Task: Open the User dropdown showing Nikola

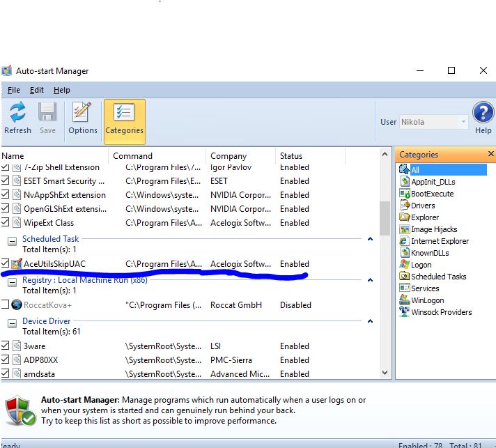Action: (433, 122)
